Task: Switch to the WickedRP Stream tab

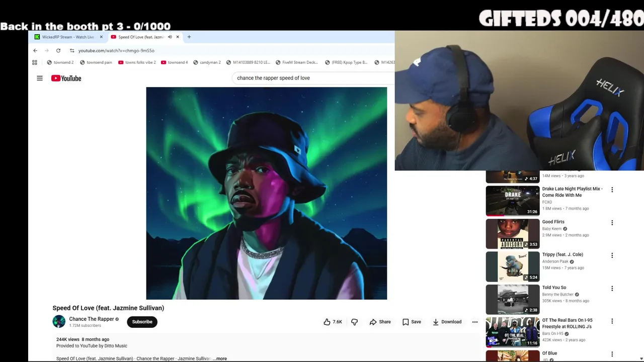Action: click(67, 37)
